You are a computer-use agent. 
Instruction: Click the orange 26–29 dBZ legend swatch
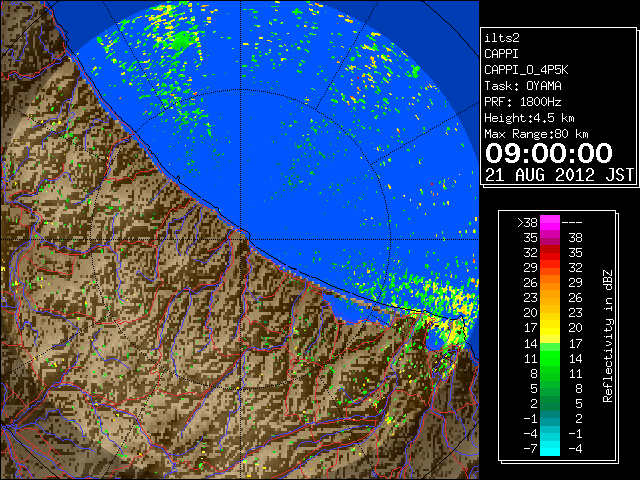pyautogui.click(x=550, y=283)
